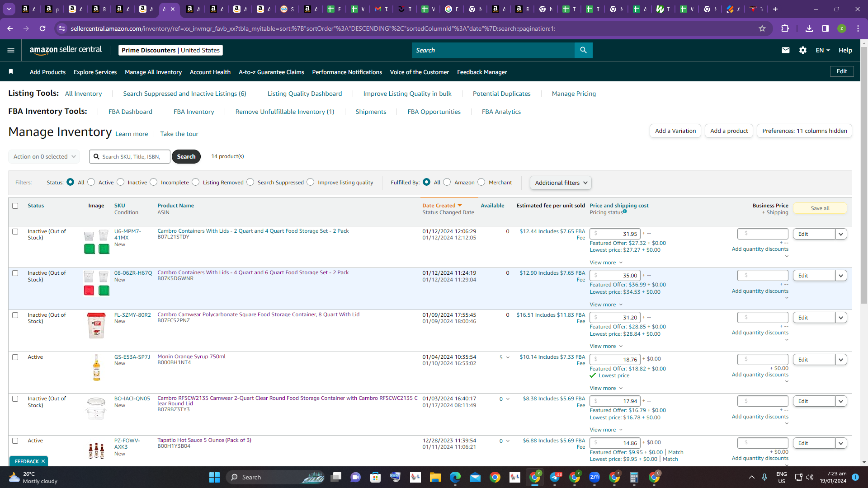The height and width of the screenshot is (488, 868).
Task: Click the Add a Variation button
Action: pyautogui.click(x=675, y=131)
